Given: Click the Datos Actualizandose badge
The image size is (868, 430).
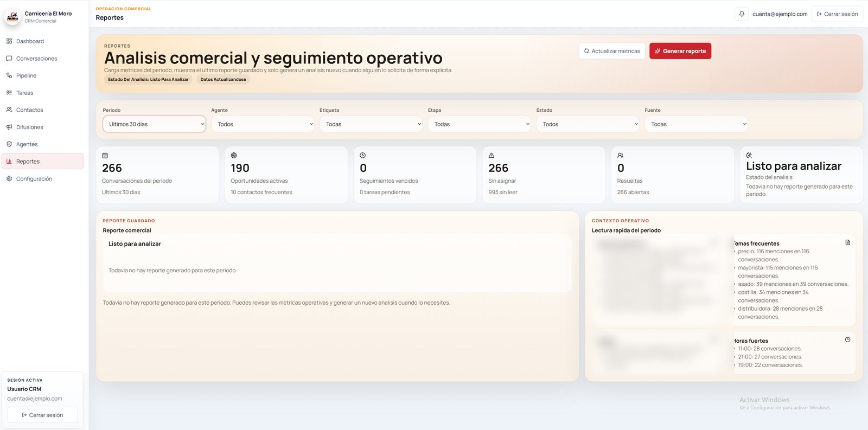Looking at the screenshot, I should pos(223,80).
